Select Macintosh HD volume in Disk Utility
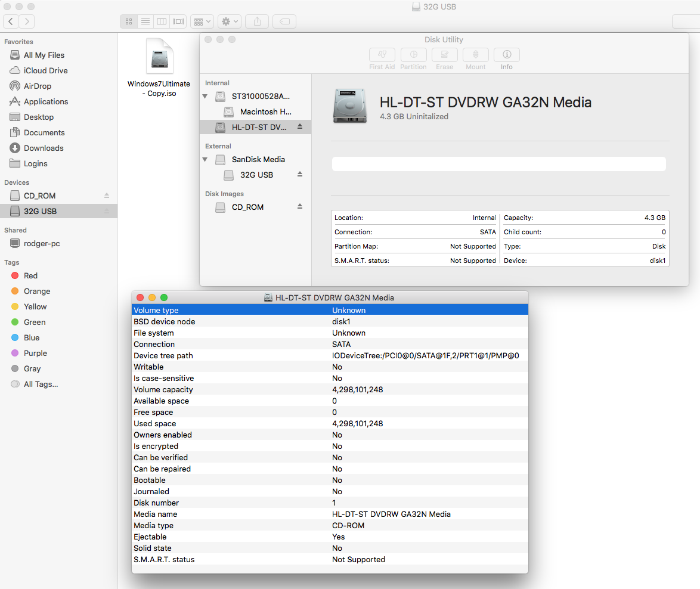The width and height of the screenshot is (700, 589). coord(255,111)
